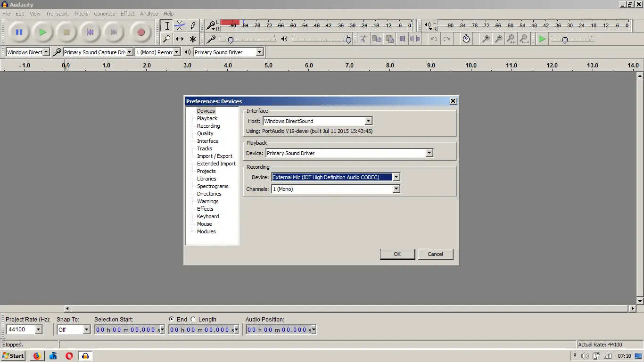Expand the Recording Device dropdown
Viewport: 644px width, 362px height.
(396, 177)
